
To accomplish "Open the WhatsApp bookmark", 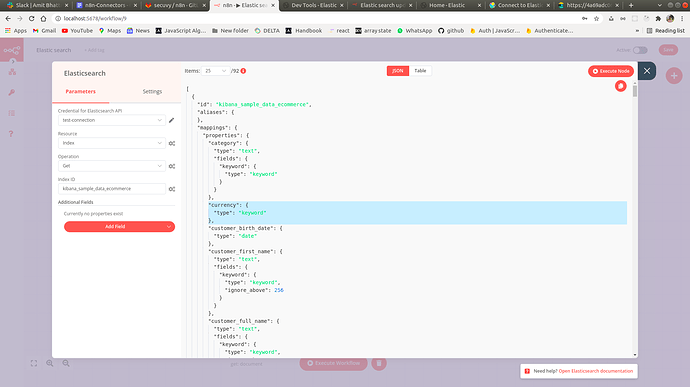I will pyautogui.click(x=415, y=31).
